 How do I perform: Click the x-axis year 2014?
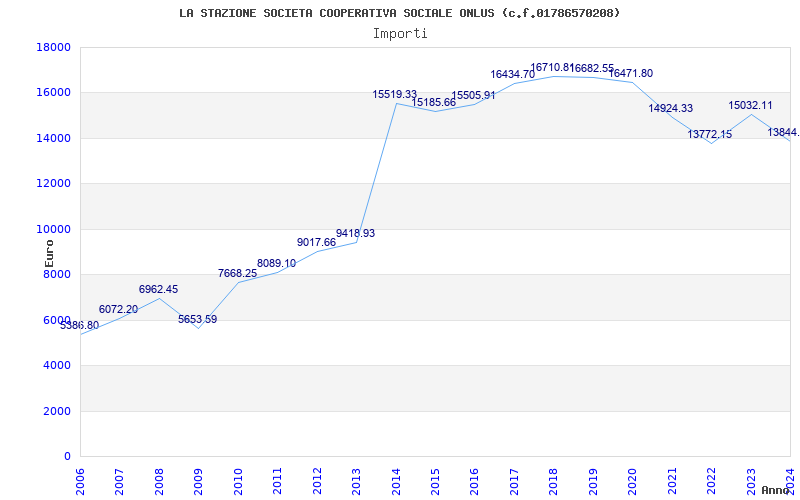395,481
